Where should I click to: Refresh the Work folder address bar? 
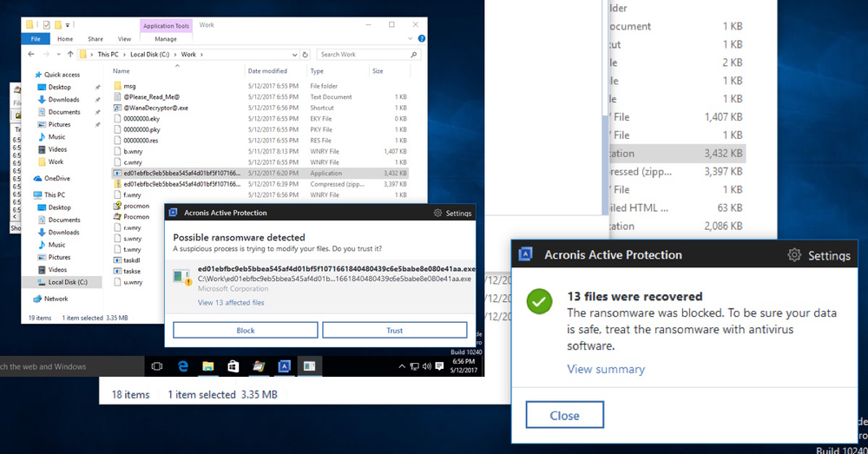(x=305, y=55)
